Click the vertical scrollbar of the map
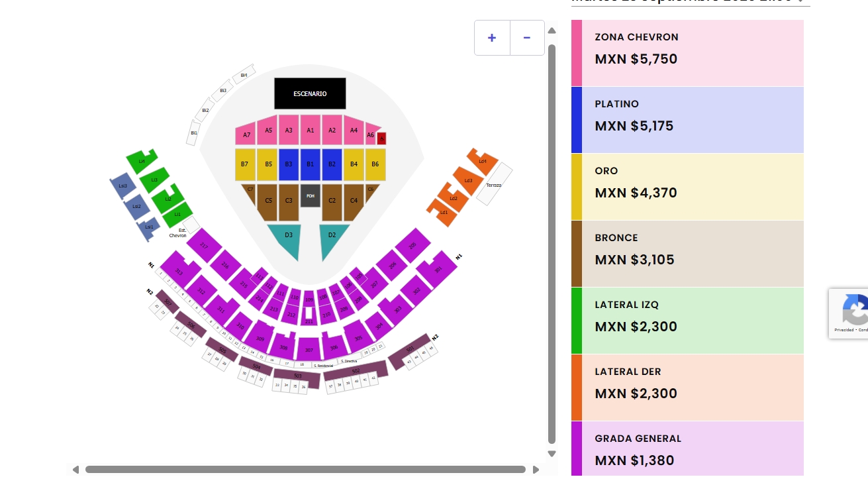 coord(552,238)
